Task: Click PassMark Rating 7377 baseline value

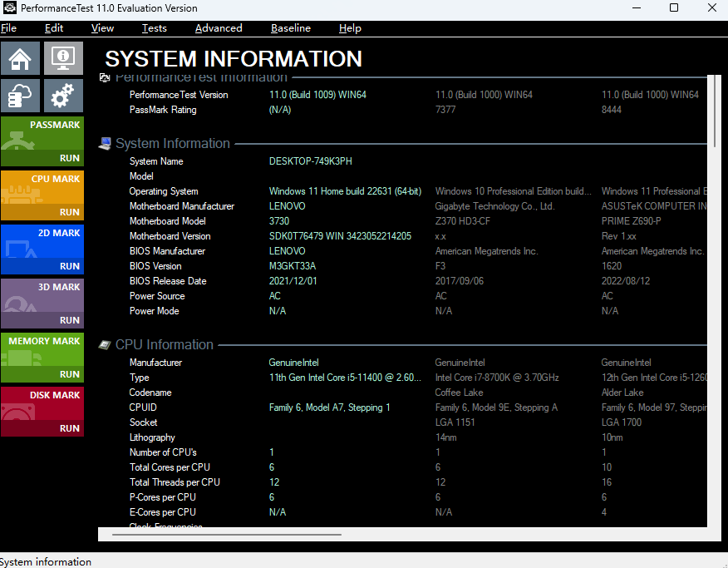Action: (445, 110)
